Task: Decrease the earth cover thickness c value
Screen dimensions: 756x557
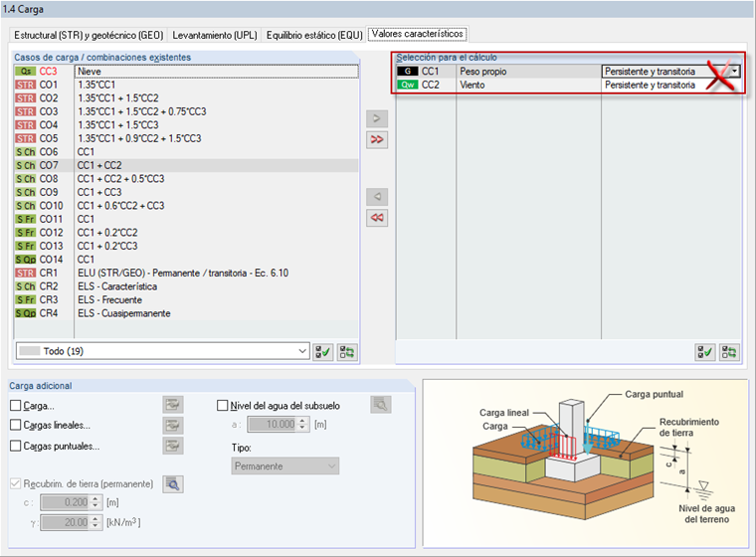Action: pos(94,506)
